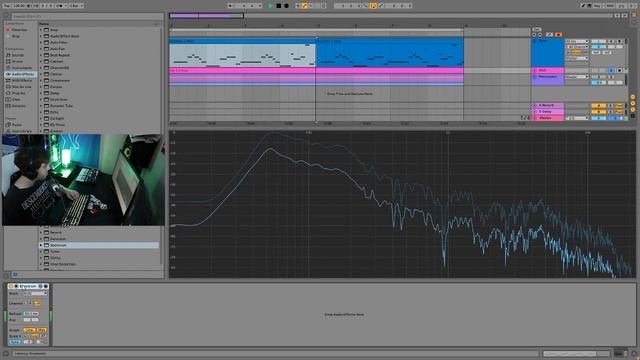Select the Drums category in the browser
Image resolution: width=640 pixels, height=360 pixels.
coord(18,61)
